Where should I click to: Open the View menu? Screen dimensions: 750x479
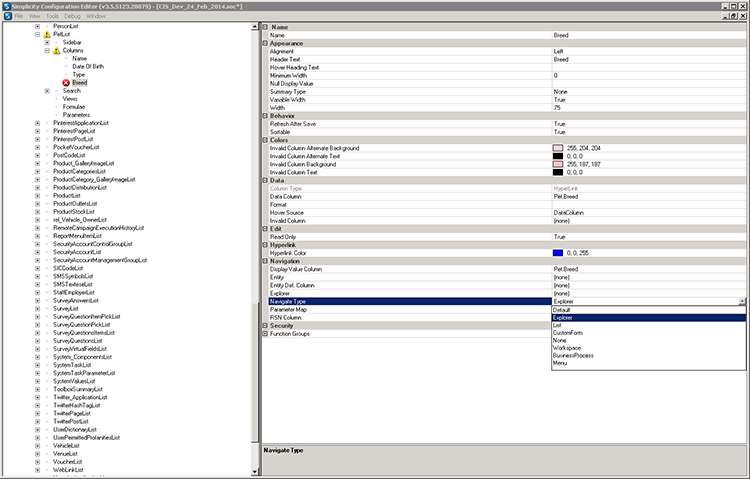point(34,16)
